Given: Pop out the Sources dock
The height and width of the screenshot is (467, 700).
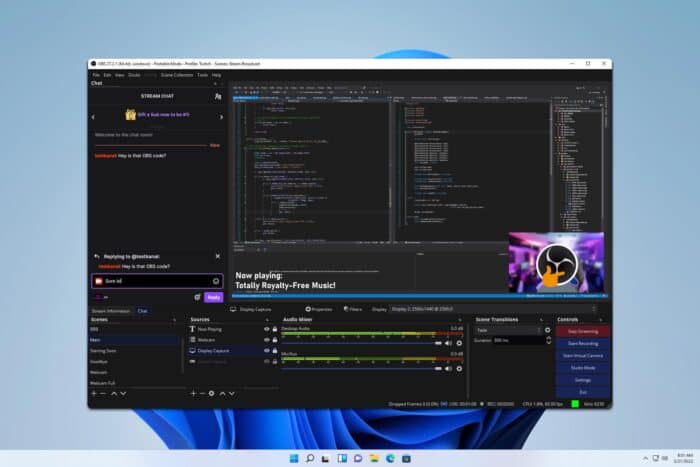Looking at the screenshot, I should tap(267, 320).
